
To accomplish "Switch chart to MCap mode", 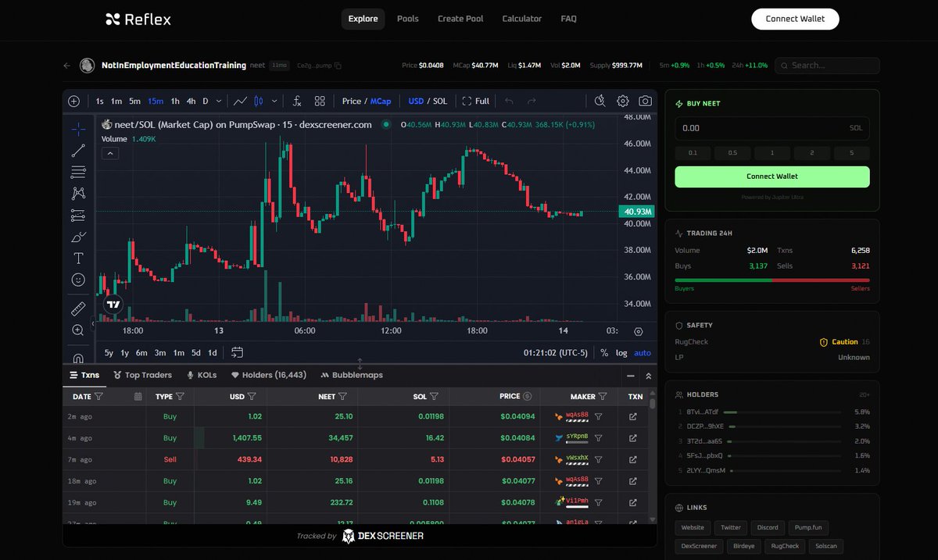I will (x=381, y=101).
